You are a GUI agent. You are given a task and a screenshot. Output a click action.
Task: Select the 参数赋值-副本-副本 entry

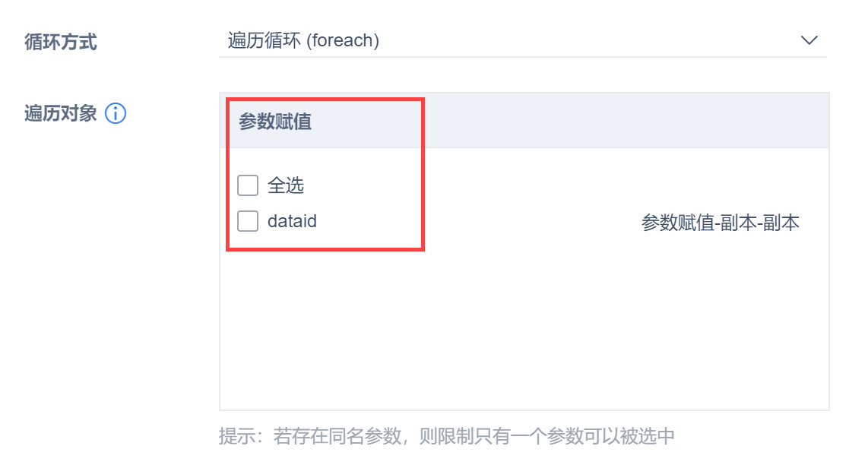click(720, 223)
